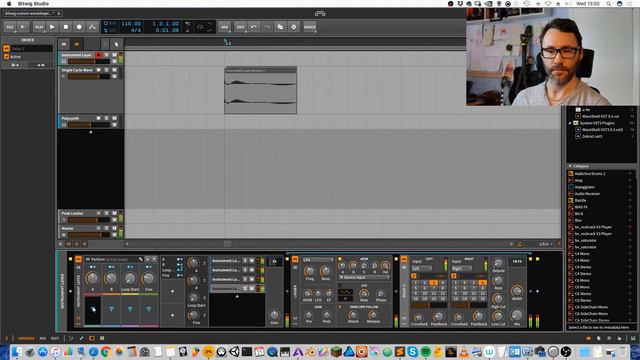Solo the Peak Limiter track

[x=107, y=213]
